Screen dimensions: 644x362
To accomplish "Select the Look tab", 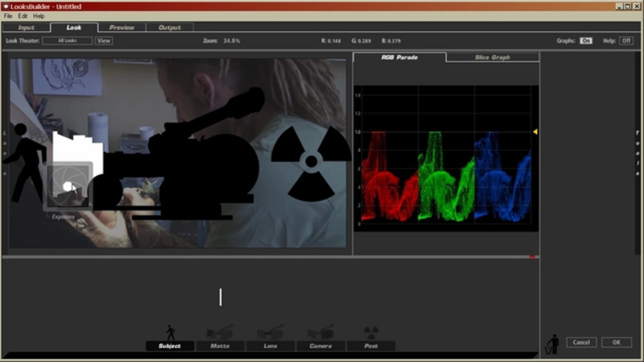I will click(74, 28).
